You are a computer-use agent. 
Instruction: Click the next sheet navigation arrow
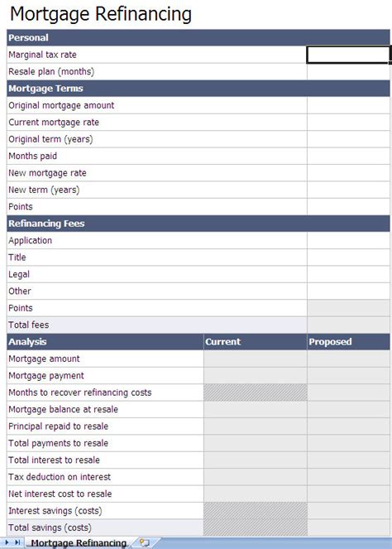(7, 542)
